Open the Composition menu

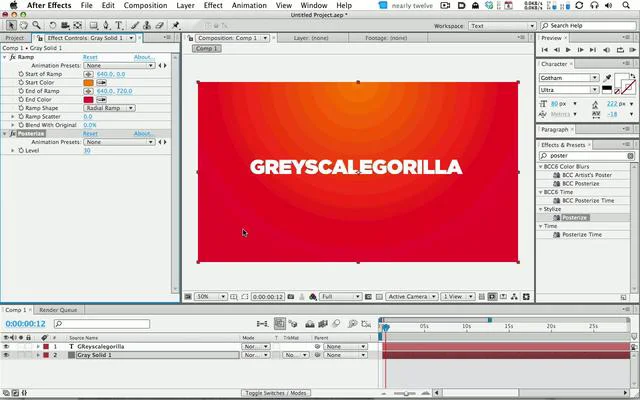click(x=145, y=5)
